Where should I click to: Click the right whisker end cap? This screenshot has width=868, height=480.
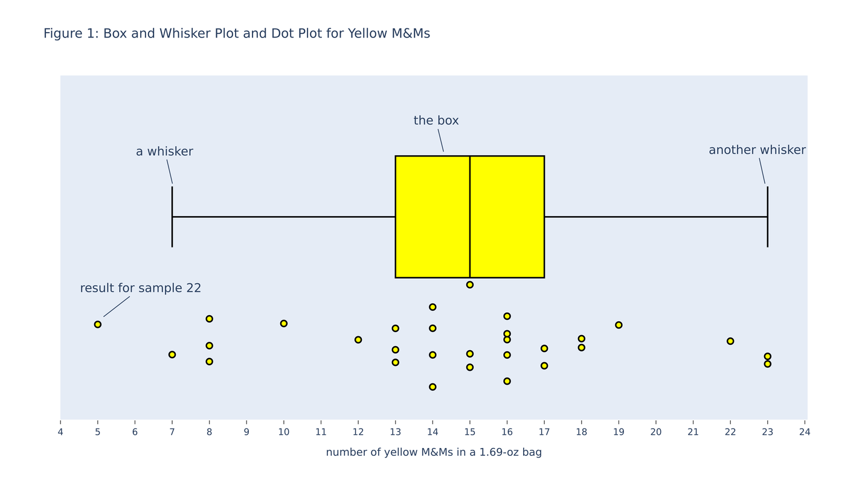(x=767, y=217)
